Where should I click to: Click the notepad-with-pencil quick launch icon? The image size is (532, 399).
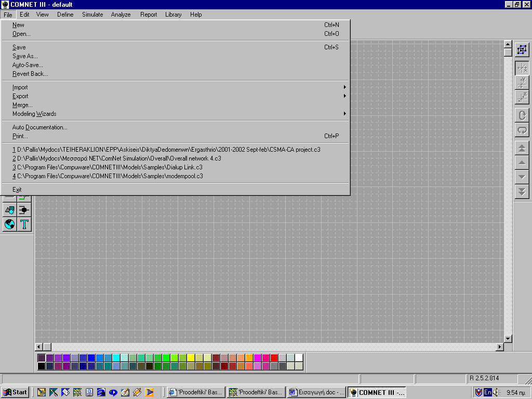(125, 392)
